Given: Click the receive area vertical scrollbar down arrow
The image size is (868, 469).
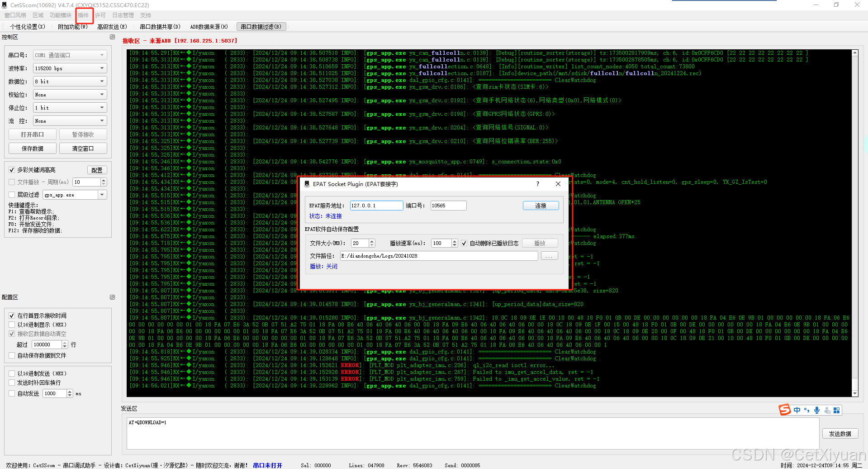Looking at the screenshot, I should pyautogui.click(x=855, y=393).
